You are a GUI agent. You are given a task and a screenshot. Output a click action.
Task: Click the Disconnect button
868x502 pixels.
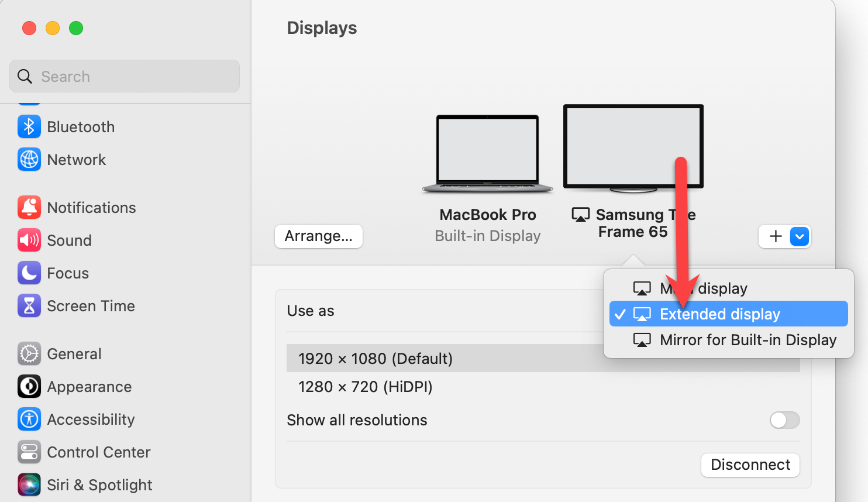[750, 465]
